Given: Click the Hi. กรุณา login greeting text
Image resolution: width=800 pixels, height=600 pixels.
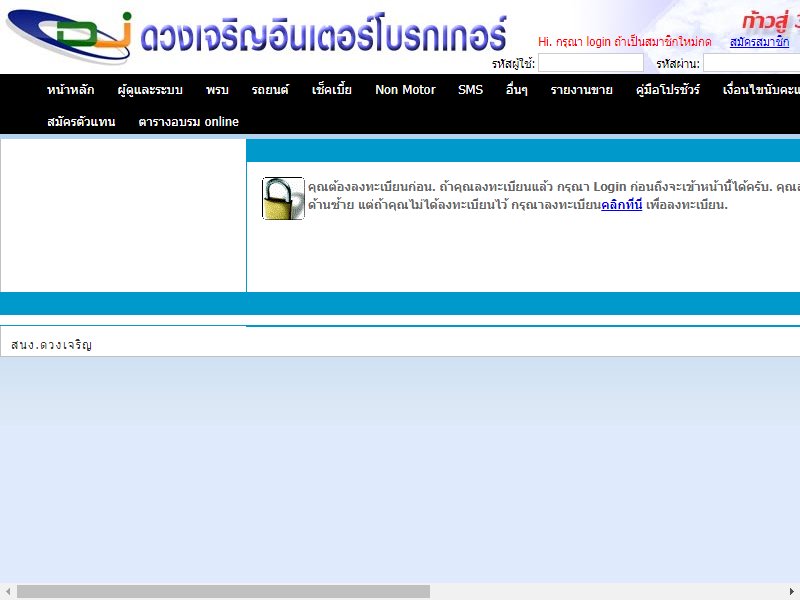Looking at the screenshot, I should 624,42.
